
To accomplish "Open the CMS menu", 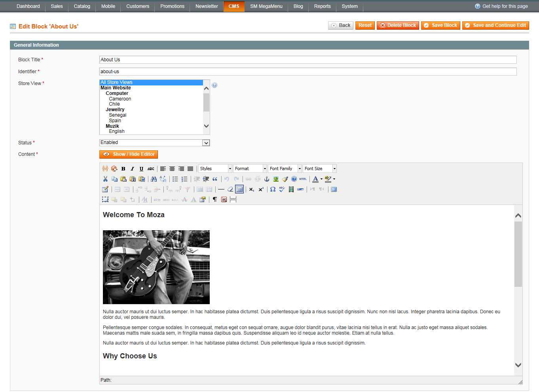I will 234,6.
